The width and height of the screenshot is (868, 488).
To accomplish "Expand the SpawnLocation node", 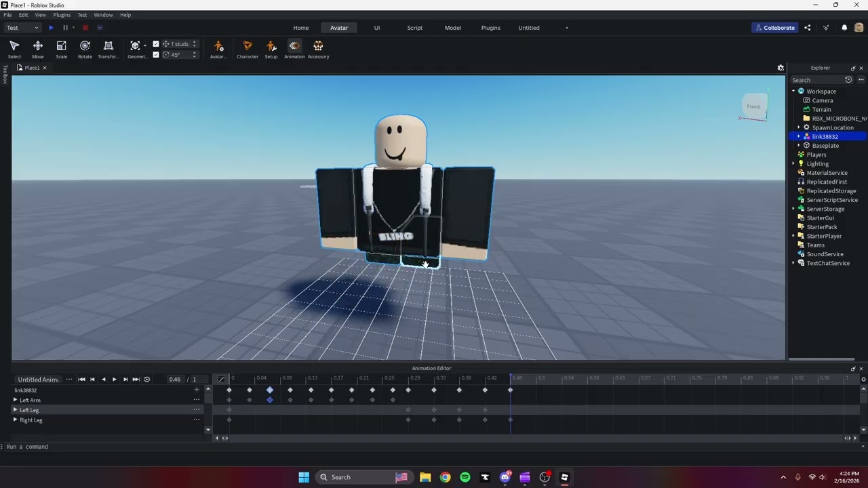I will coord(799,127).
